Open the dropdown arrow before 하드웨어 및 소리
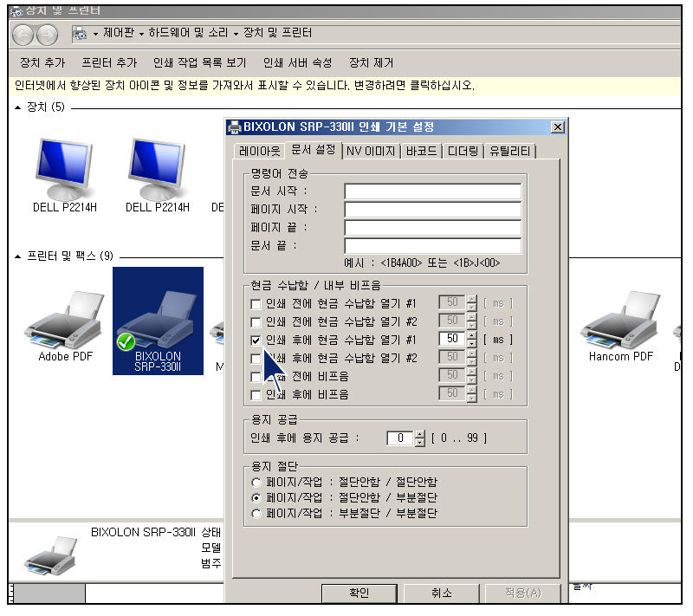 (141, 34)
